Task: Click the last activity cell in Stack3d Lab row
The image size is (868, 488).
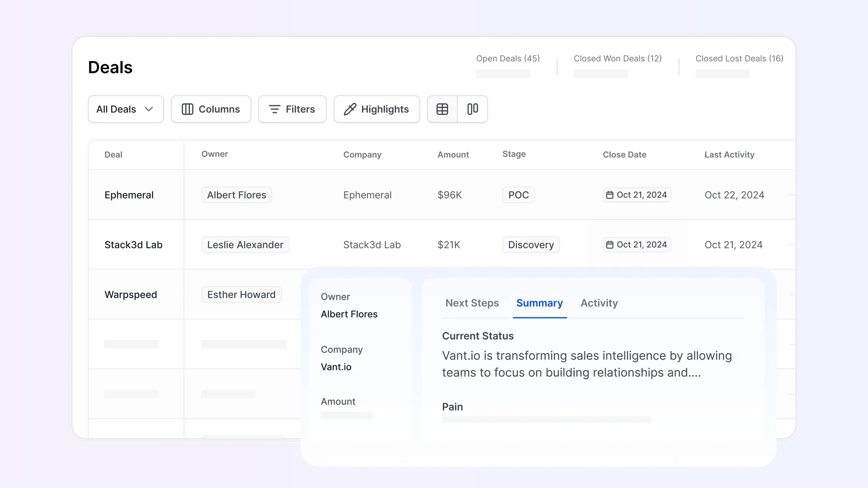Action: 733,244
